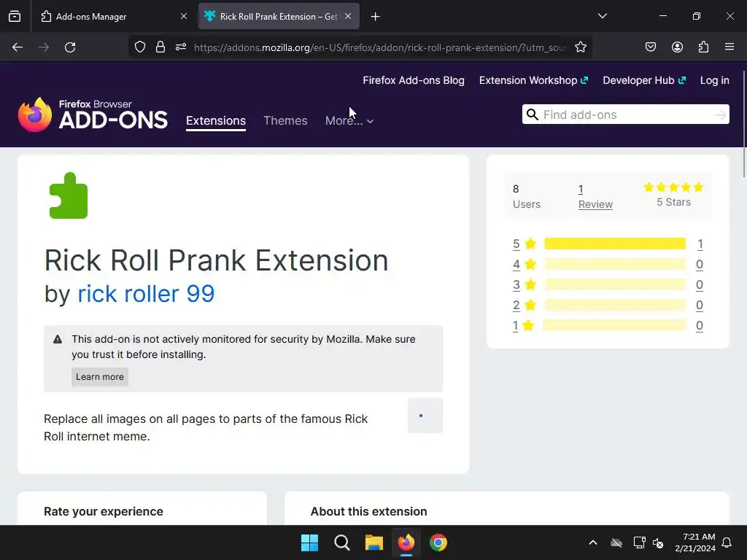Open the 1 Review link

tap(595, 197)
